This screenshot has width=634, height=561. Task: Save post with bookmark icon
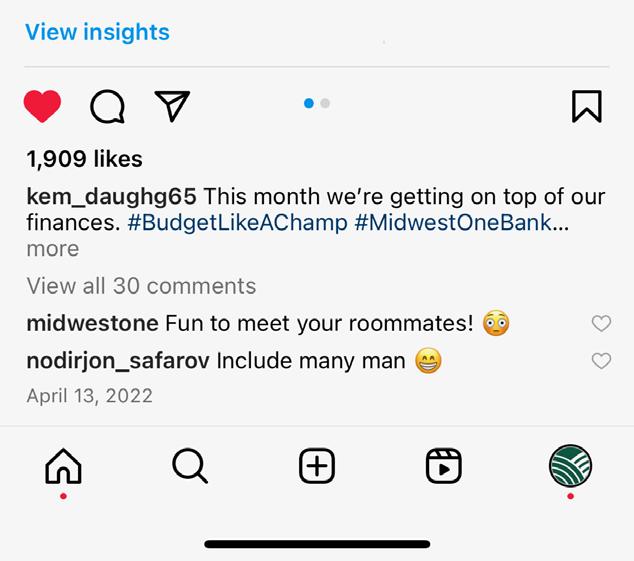pyautogui.click(x=587, y=106)
